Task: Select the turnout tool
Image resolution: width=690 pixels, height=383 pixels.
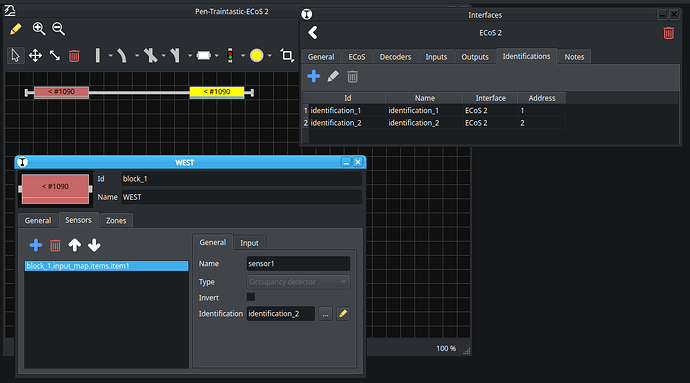Action: click(x=176, y=55)
